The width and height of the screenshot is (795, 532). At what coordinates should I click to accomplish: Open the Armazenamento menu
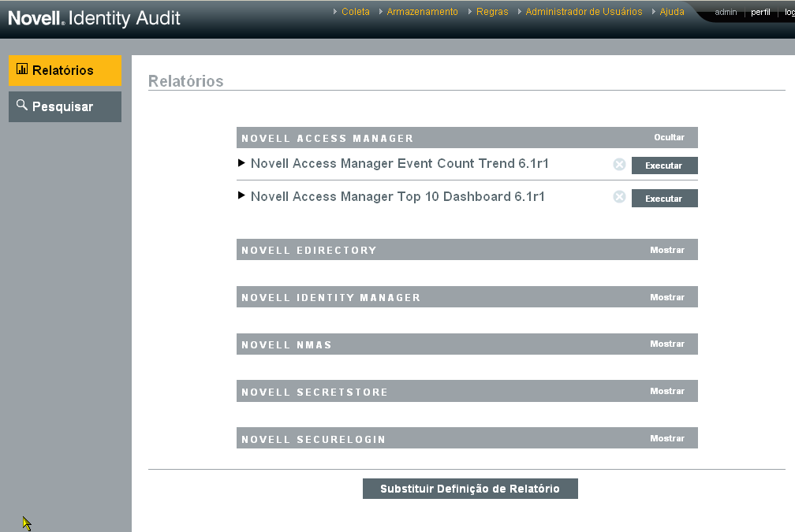(422, 12)
